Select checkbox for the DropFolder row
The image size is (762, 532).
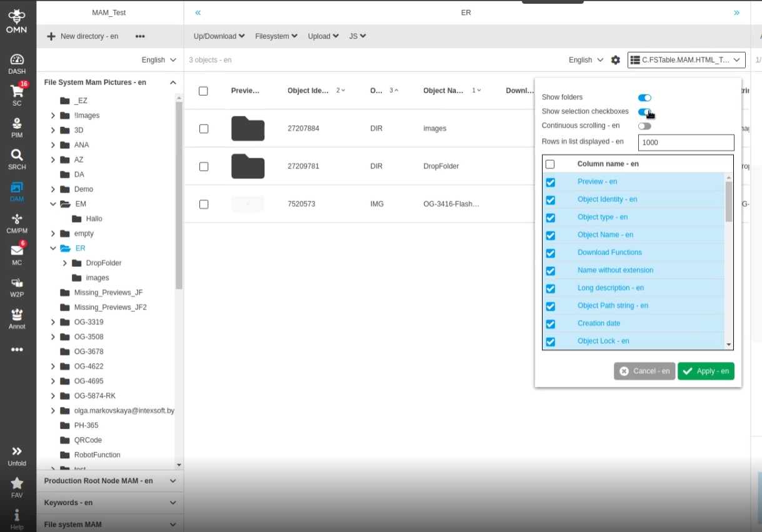pyautogui.click(x=203, y=166)
